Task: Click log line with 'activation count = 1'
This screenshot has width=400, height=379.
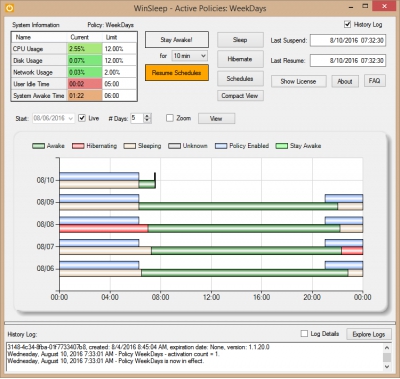Action: pos(113,354)
